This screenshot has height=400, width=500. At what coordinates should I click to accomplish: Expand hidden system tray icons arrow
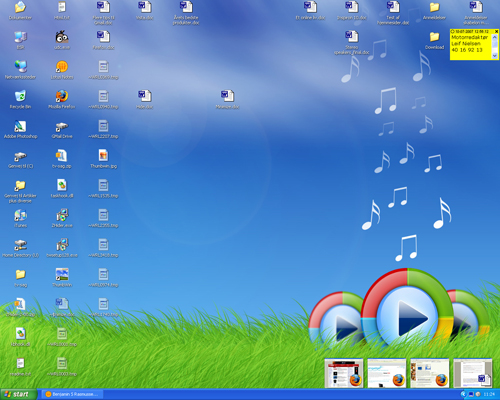(463, 394)
